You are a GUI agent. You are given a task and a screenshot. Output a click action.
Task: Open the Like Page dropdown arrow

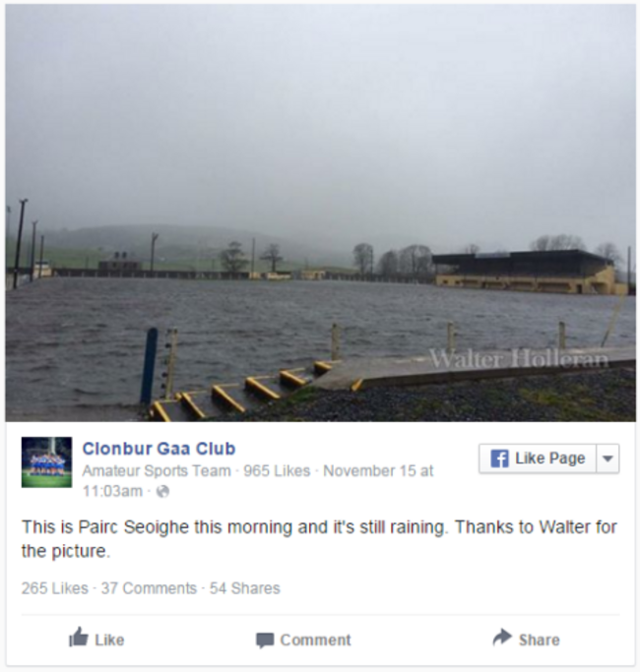[608, 458]
